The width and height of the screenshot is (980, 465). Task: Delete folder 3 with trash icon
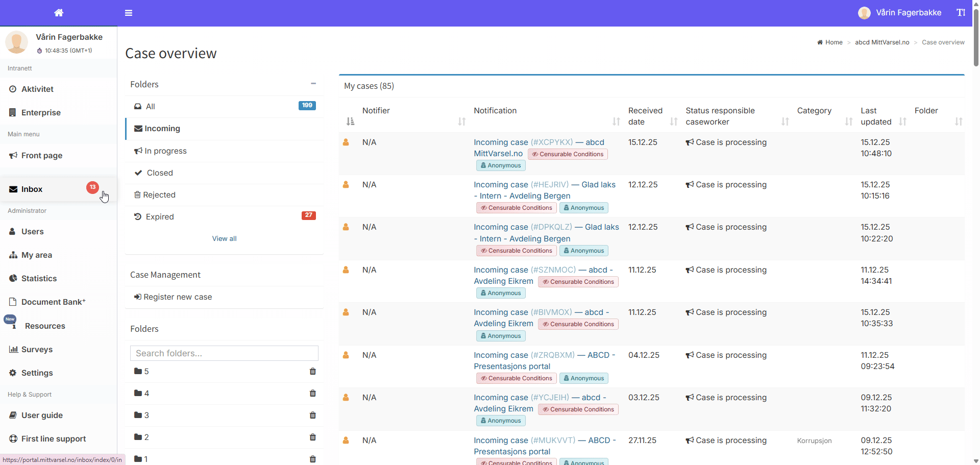[313, 415]
